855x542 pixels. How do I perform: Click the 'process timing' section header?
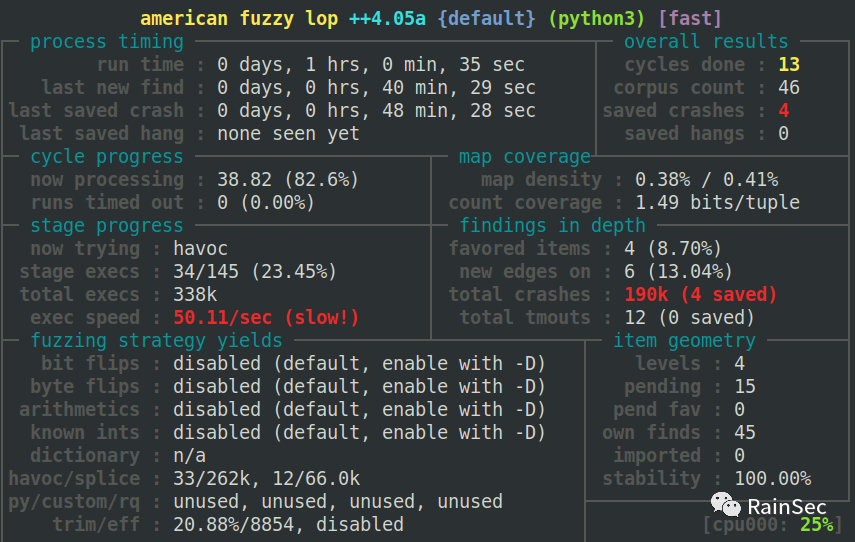(107, 41)
